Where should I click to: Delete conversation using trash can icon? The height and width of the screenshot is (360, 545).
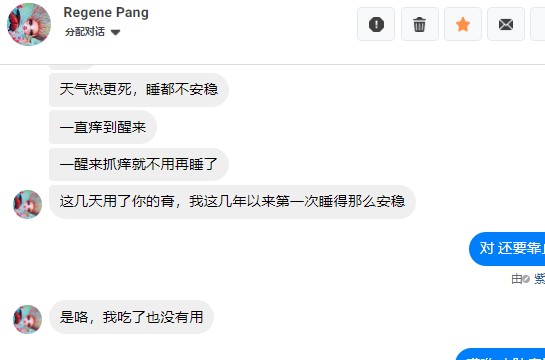pyautogui.click(x=420, y=24)
